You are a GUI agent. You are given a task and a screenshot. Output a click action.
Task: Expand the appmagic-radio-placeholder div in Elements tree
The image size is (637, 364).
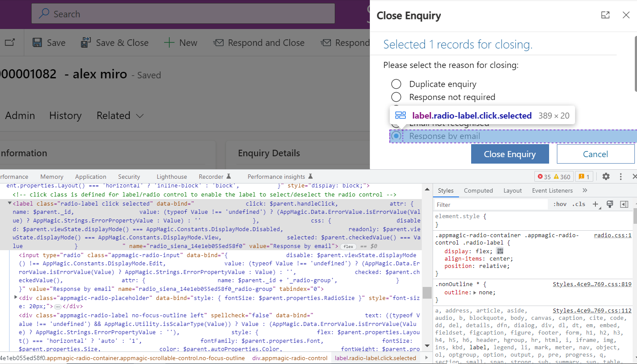[x=16, y=297]
